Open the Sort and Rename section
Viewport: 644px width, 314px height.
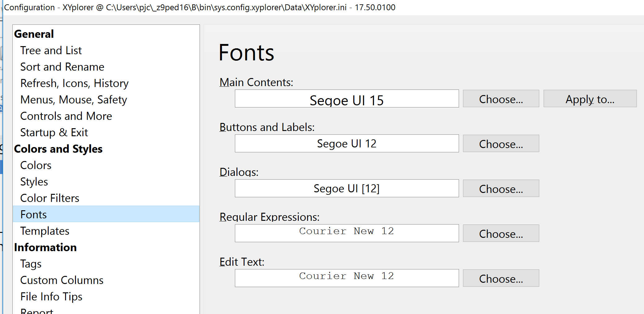[x=62, y=67]
